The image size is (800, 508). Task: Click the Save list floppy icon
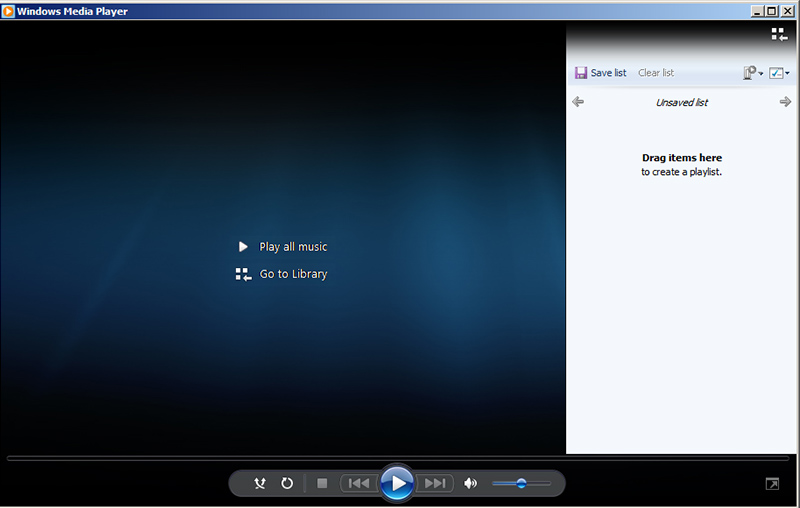581,73
